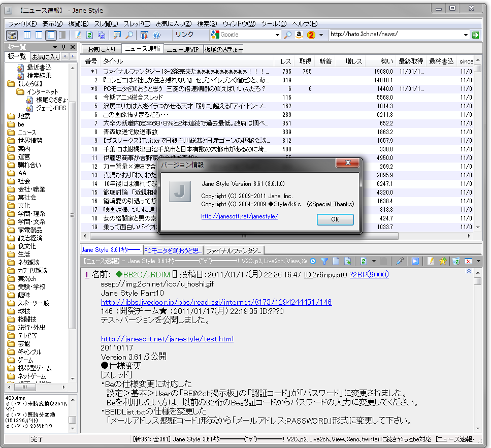
Task: Switch to the お気に入り board tab
Action: (102, 49)
